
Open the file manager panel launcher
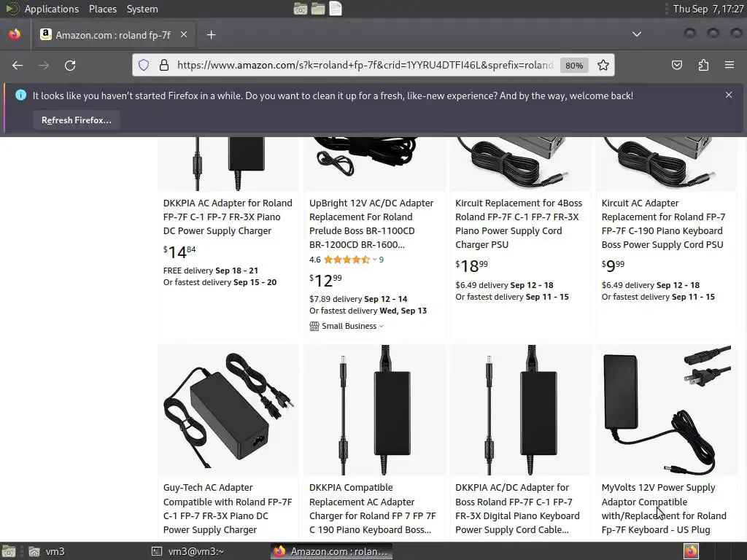[x=318, y=9]
